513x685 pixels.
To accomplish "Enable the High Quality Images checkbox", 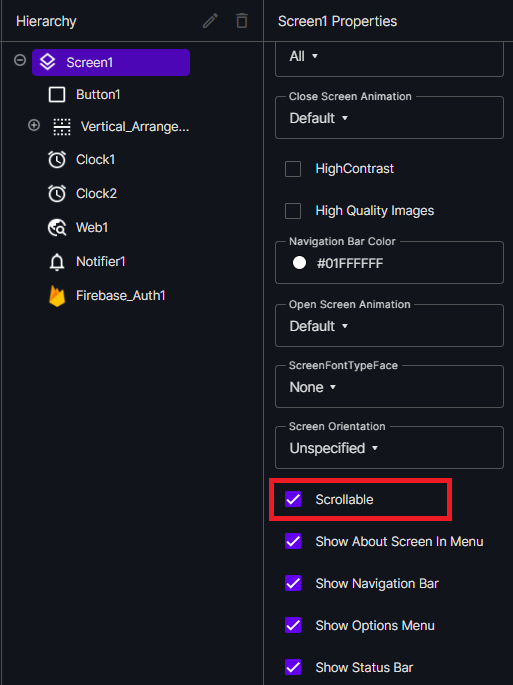I will click(293, 211).
